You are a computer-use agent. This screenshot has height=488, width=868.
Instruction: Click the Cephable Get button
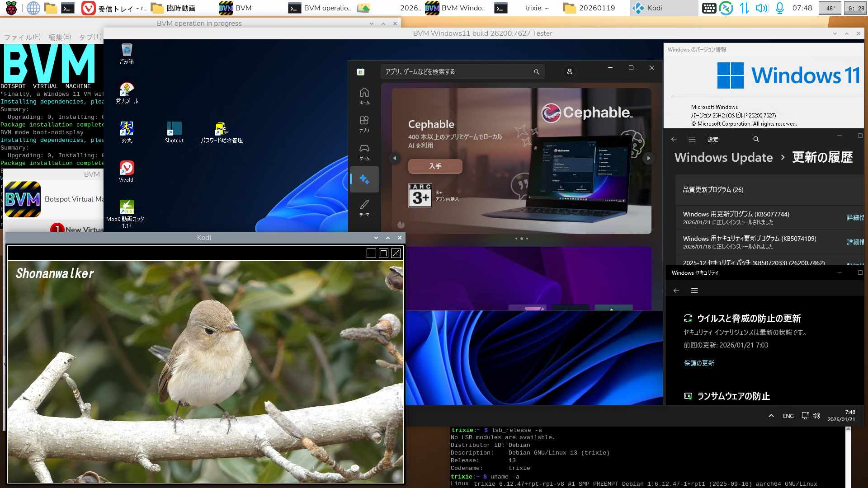pos(435,166)
